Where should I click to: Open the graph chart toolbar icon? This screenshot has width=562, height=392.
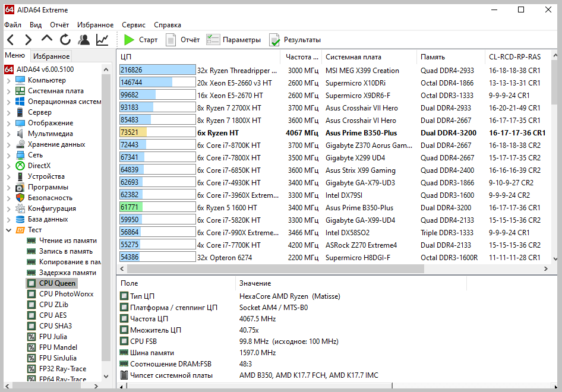click(102, 39)
